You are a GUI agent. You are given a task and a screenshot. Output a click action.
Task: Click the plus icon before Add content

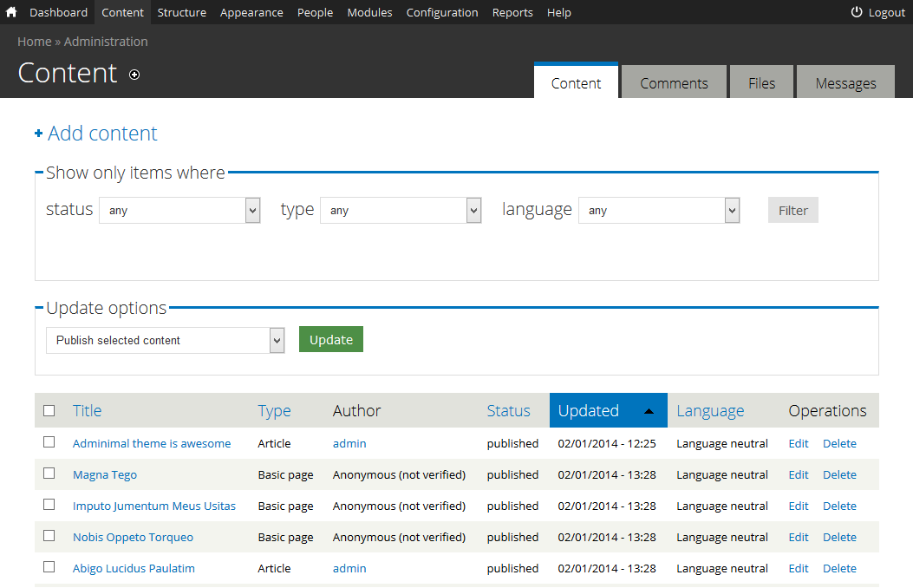[x=38, y=134]
